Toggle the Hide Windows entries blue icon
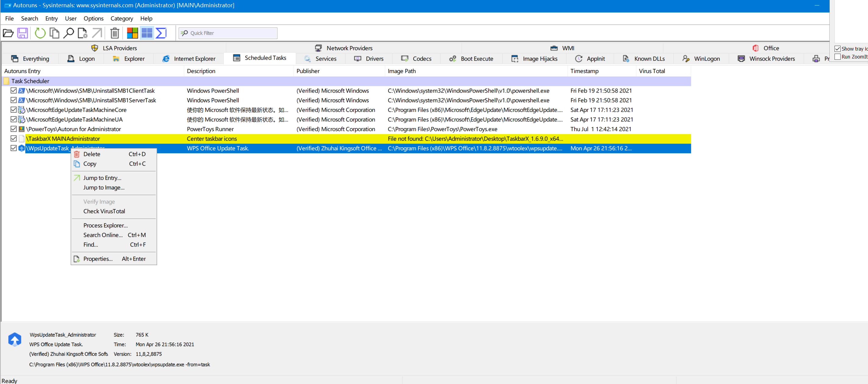 coord(147,33)
